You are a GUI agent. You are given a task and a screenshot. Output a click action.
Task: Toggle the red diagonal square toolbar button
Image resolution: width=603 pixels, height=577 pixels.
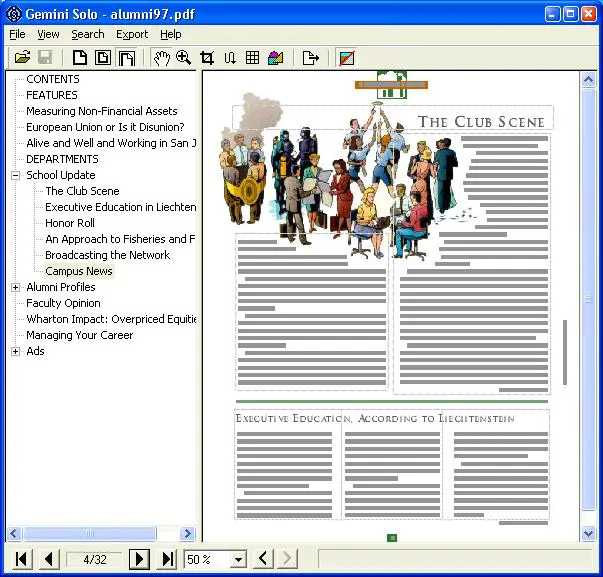pos(346,58)
